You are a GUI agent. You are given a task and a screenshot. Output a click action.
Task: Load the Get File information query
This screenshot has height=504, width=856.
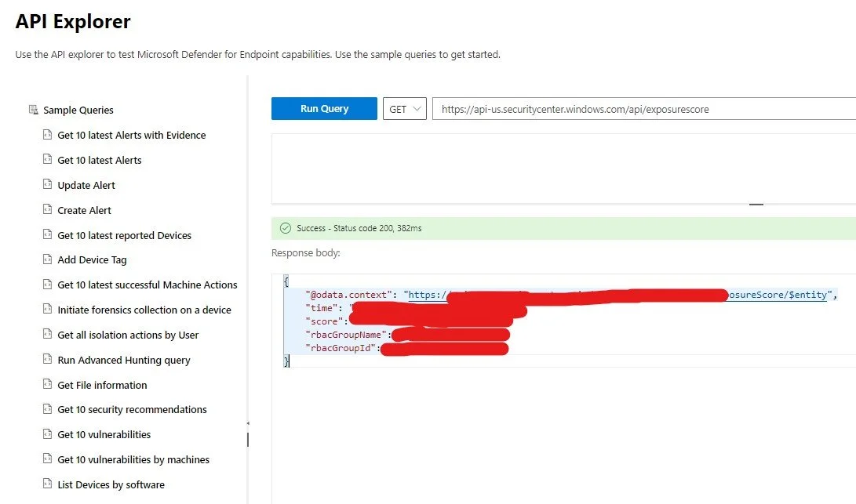tap(102, 385)
